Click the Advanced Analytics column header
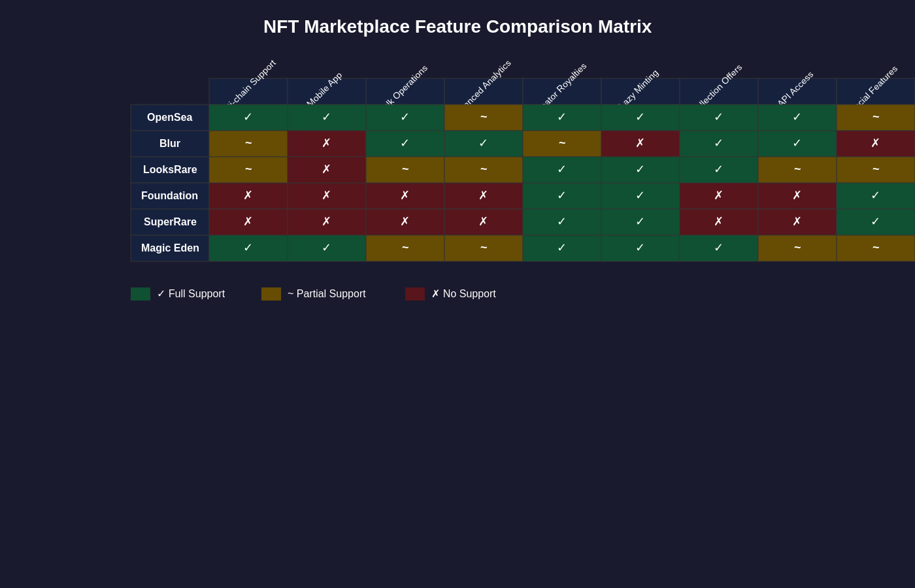The image size is (915, 588). coord(484,91)
